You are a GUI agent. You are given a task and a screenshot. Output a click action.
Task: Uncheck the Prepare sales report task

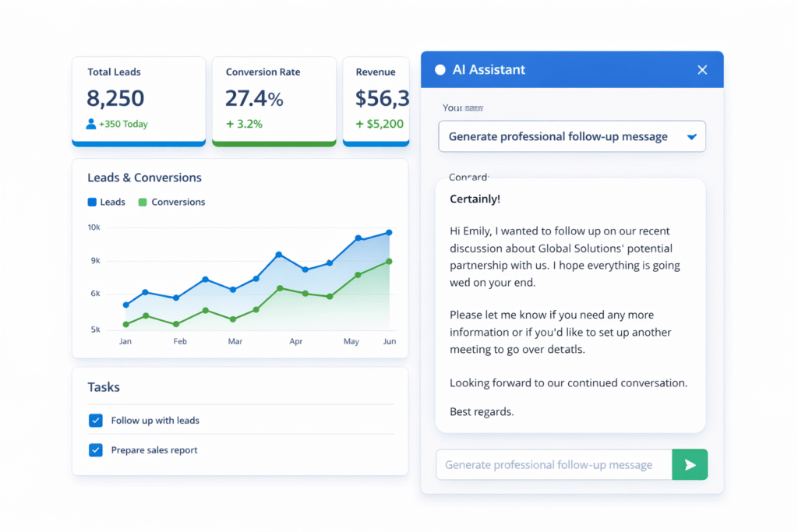tap(96, 450)
